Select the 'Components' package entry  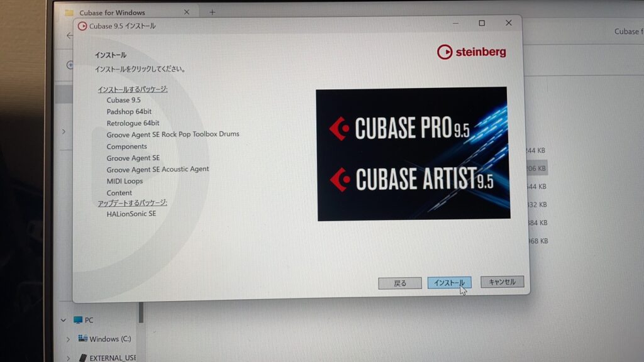coord(126,146)
